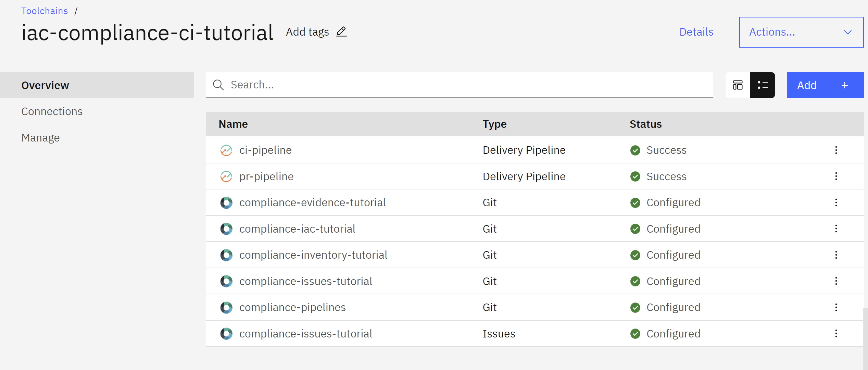This screenshot has height=370, width=868.
Task: Click the ci-pipeline Delivery Pipeline icon
Action: pyautogui.click(x=226, y=150)
